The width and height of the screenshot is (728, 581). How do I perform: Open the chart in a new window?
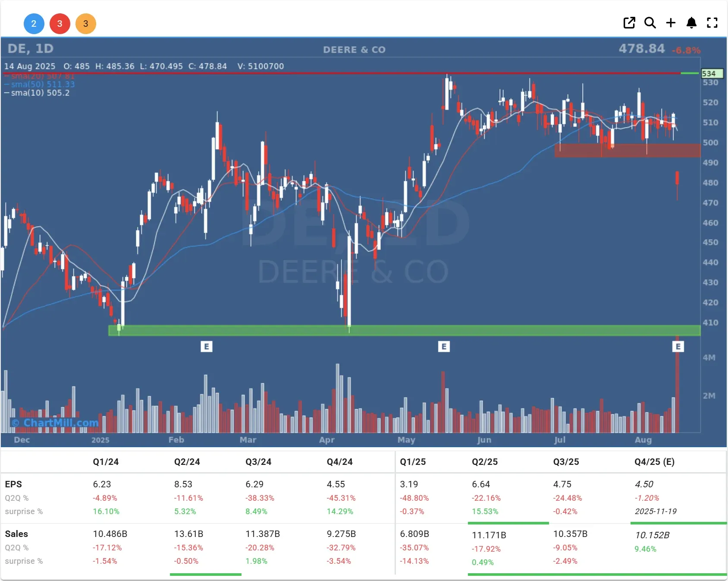click(629, 23)
